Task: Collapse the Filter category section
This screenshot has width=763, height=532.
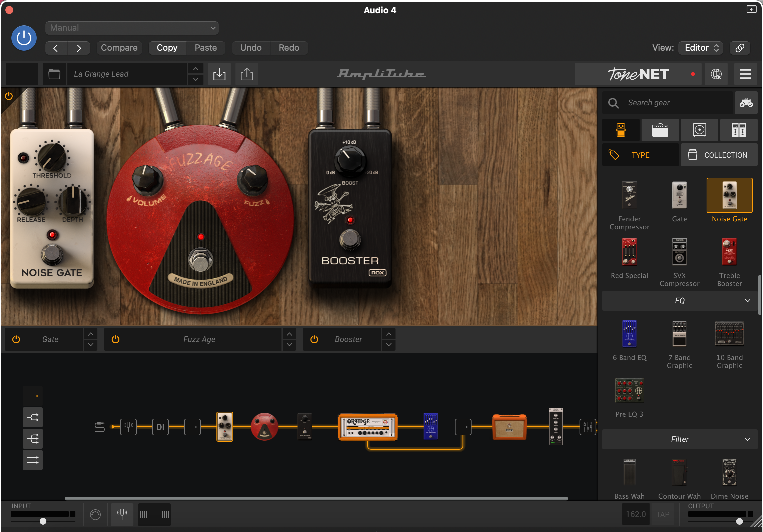Action: tap(680, 439)
